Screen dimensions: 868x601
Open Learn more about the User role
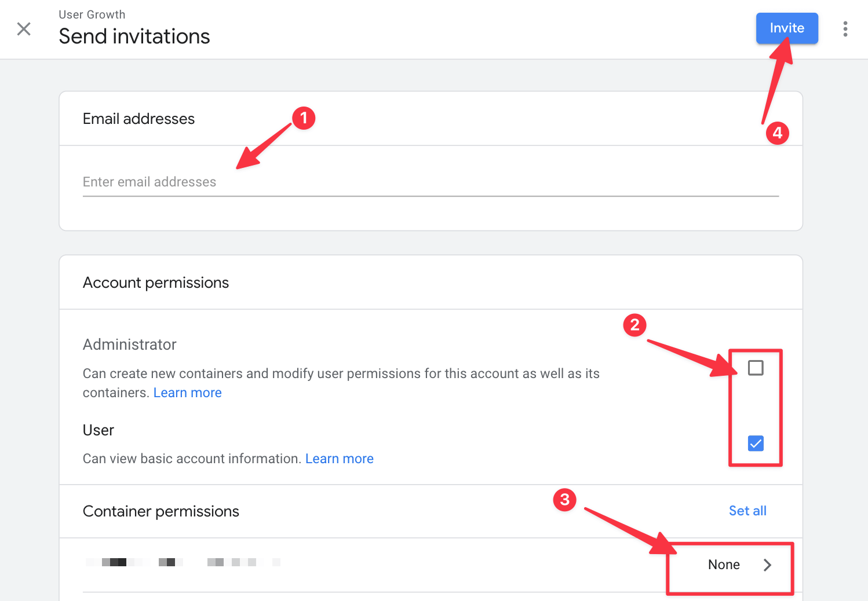339,458
